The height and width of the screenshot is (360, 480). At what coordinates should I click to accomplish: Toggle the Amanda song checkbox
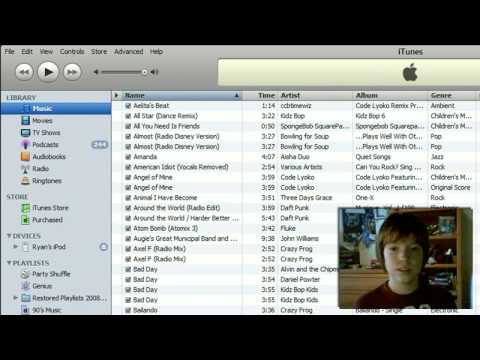pyautogui.click(x=128, y=157)
